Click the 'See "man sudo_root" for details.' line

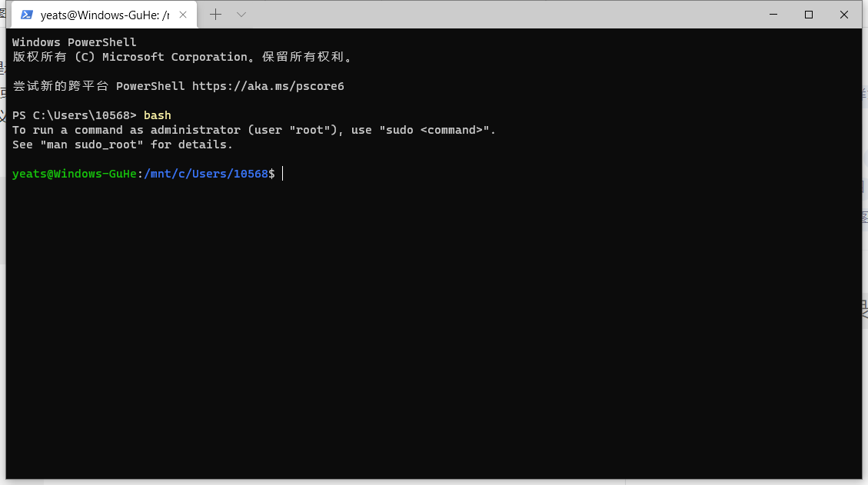(122, 145)
